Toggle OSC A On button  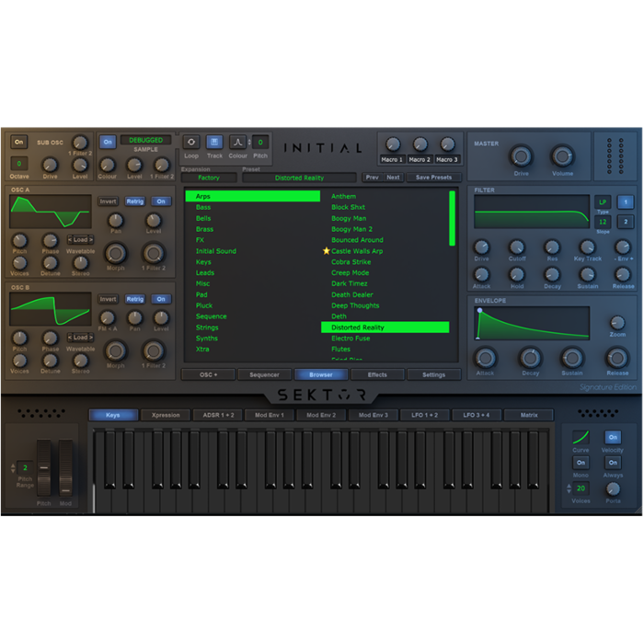coord(161,201)
